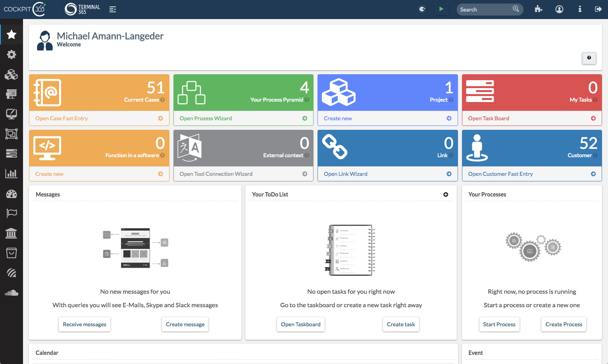This screenshot has height=364, width=608.
Task: Click the Start Process button
Action: 499,324
